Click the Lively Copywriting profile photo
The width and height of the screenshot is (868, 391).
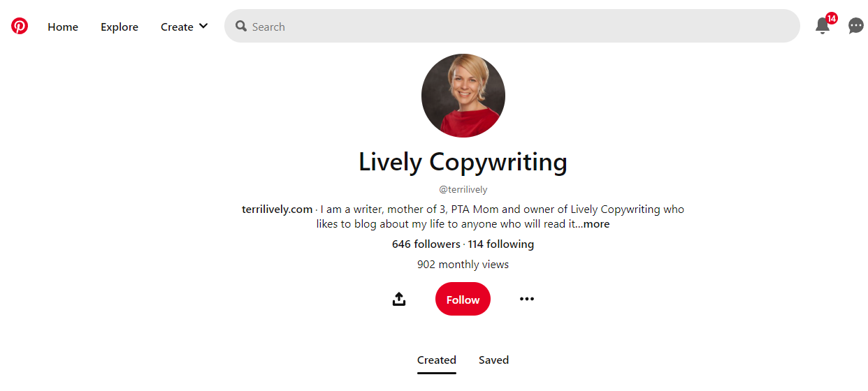tap(463, 96)
